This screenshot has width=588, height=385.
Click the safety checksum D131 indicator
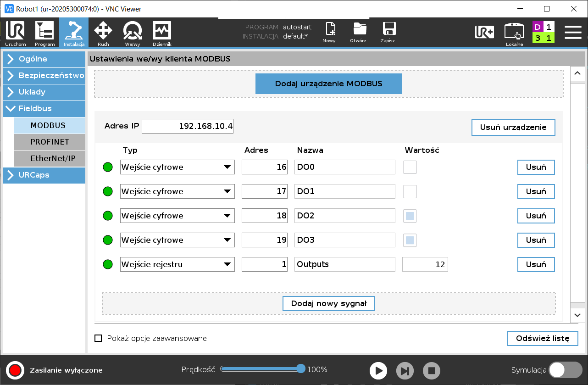point(544,32)
